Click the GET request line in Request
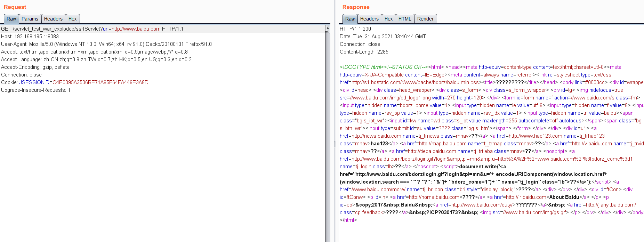 tap(92, 29)
